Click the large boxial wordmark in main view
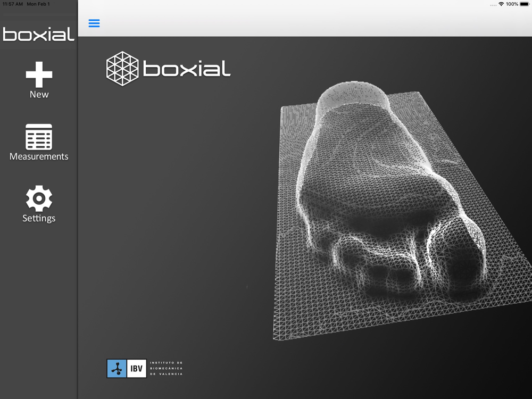The image size is (532, 399). 186,69
